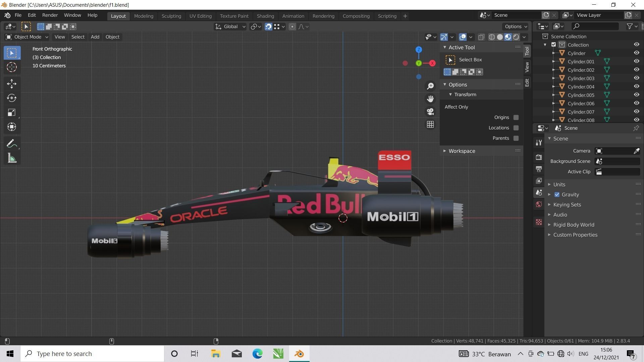
Task: Enable Origins affect-only checkbox
Action: click(516, 117)
